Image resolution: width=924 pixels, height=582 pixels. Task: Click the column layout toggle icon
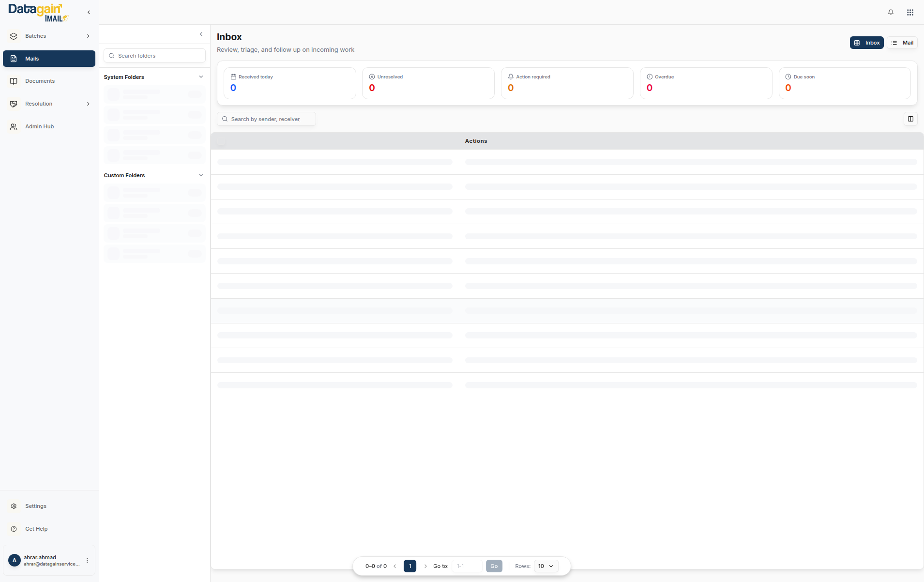(910, 119)
